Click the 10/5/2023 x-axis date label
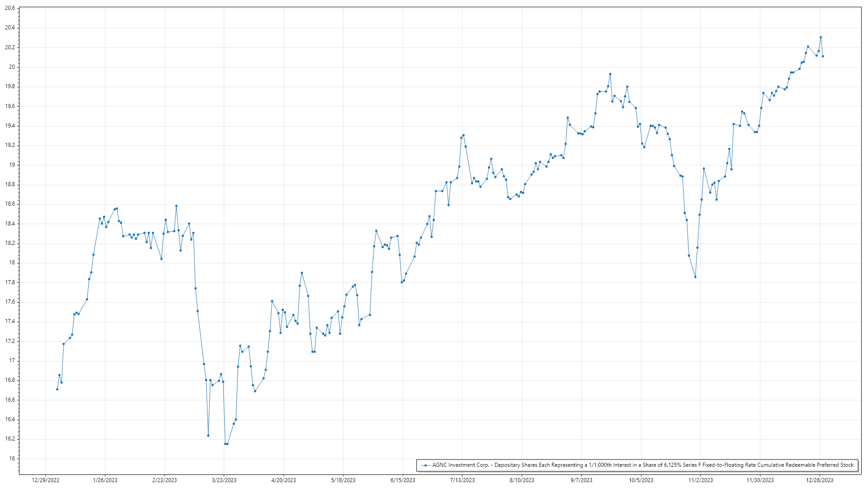The width and height of the screenshot is (868, 488). [x=641, y=480]
